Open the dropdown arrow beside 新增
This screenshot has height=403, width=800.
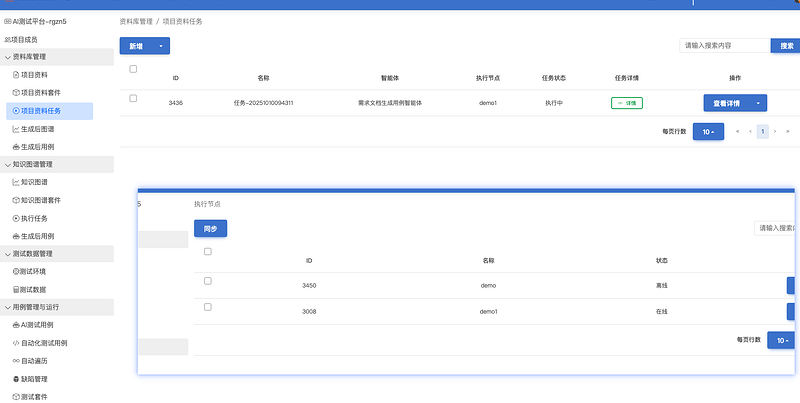[160, 46]
